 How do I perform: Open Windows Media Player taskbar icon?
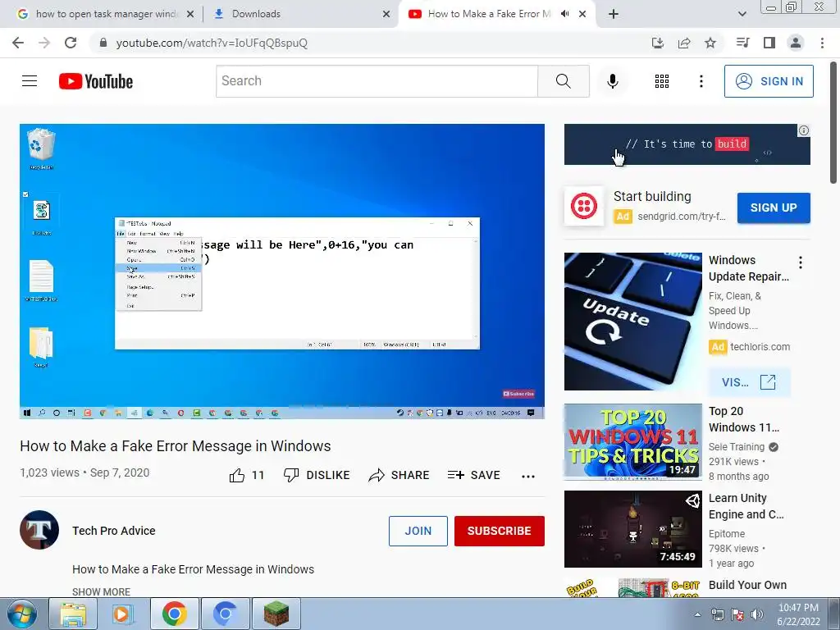tap(123, 614)
